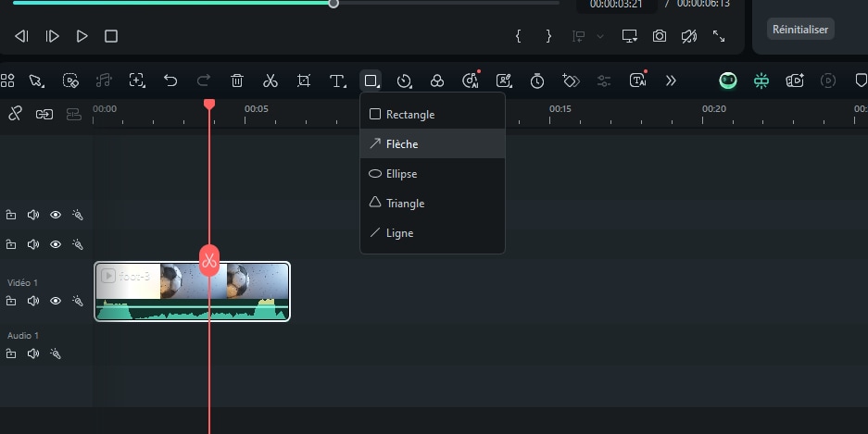Viewport: 868px width, 434px height.
Task: Click the Réinitialiser button
Action: (x=799, y=30)
